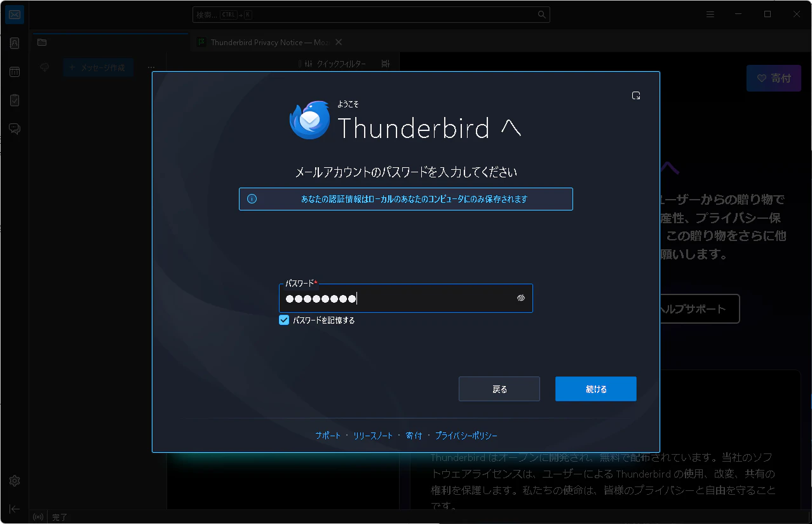
Task: Open the Calendar sidebar icon
Action: click(15, 72)
